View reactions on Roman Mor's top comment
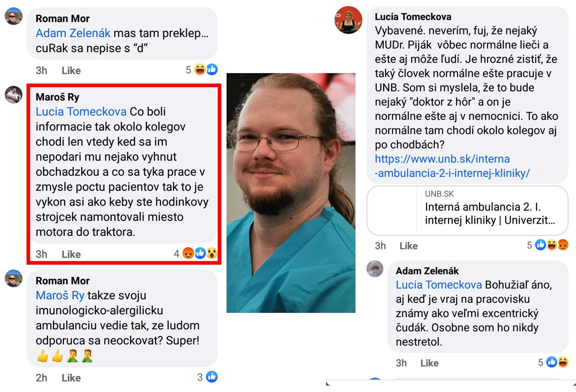 point(202,70)
